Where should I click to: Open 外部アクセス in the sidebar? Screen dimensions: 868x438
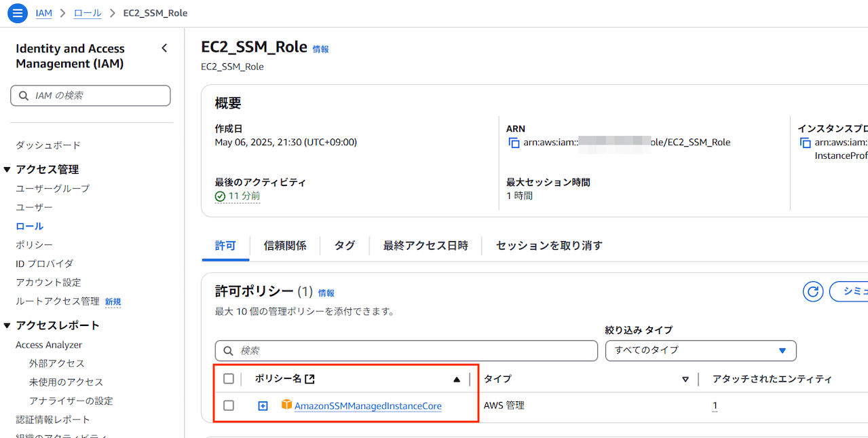pos(57,363)
